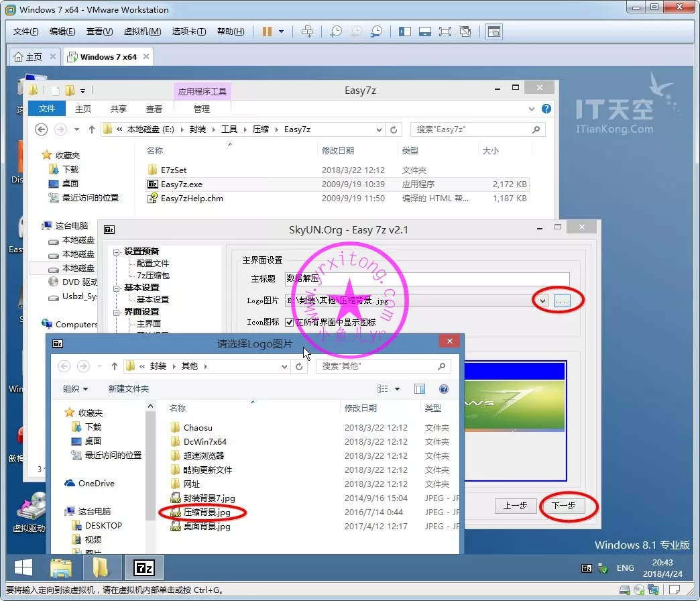
Task: Click the 7z app icon on the taskbar
Action: (x=144, y=567)
